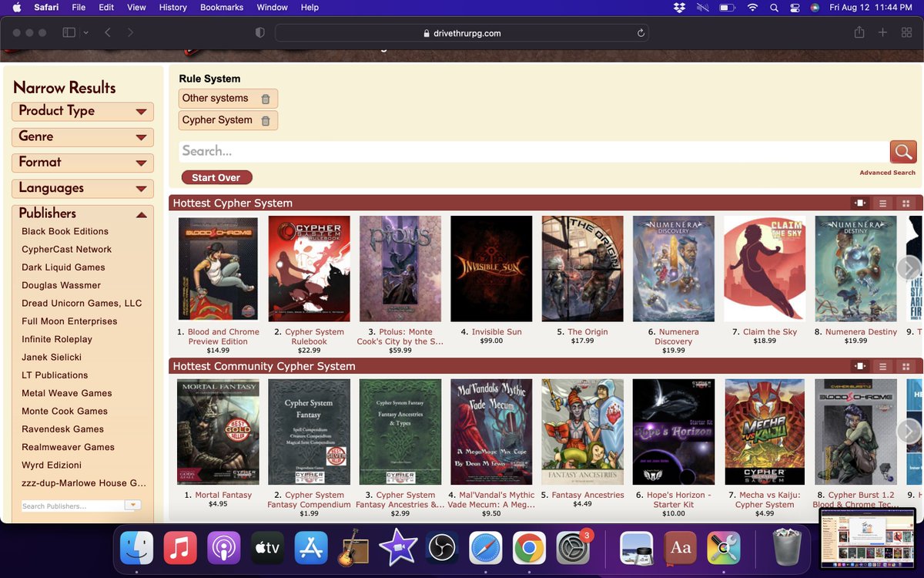924x578 pixels.
Task: Open the Safari Share button
Action: click(x=859, y=32)
